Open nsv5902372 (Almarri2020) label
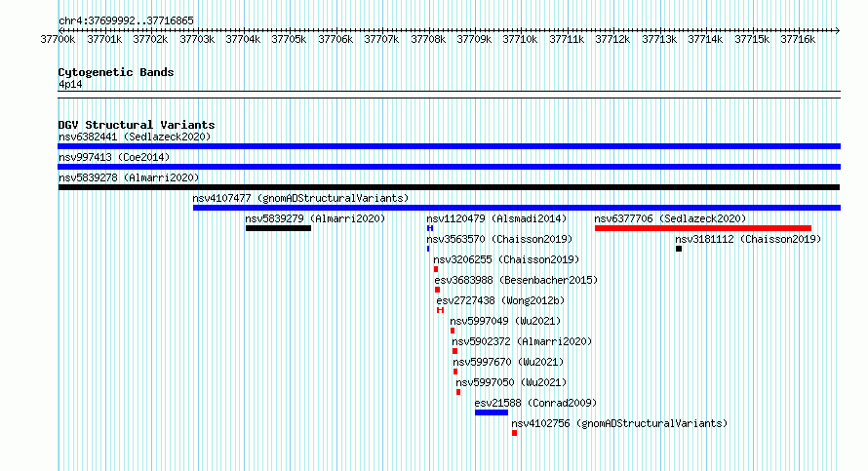Image resolution: width=868 pixels, height=471 pixels. coord(522,341)
